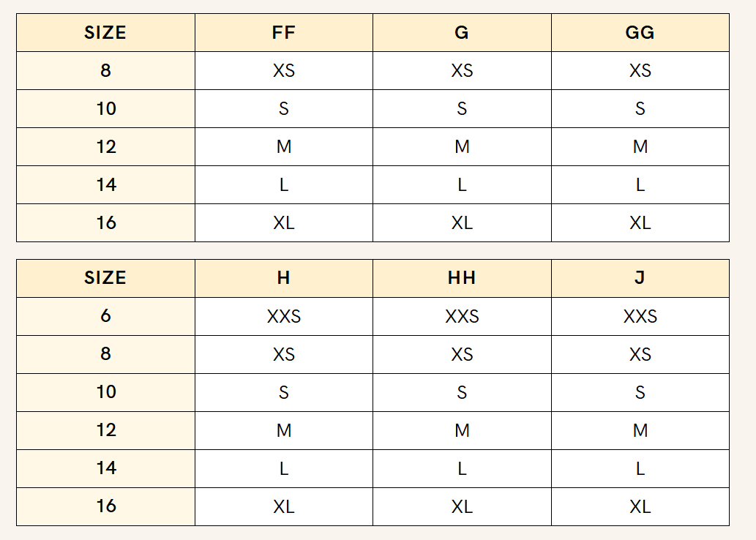Click XXS cell under the HH column
The image size is (756, 540).
click(x=462, y=316)
